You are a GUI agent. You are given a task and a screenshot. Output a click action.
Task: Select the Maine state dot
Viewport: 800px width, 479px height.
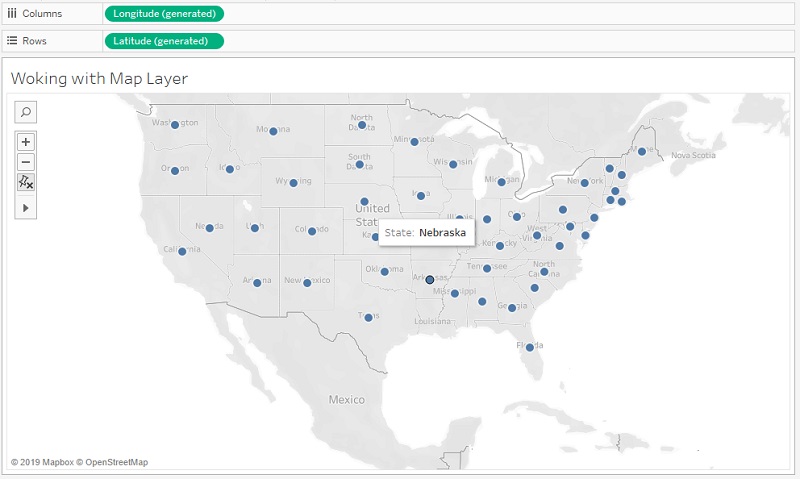[642, 152]
